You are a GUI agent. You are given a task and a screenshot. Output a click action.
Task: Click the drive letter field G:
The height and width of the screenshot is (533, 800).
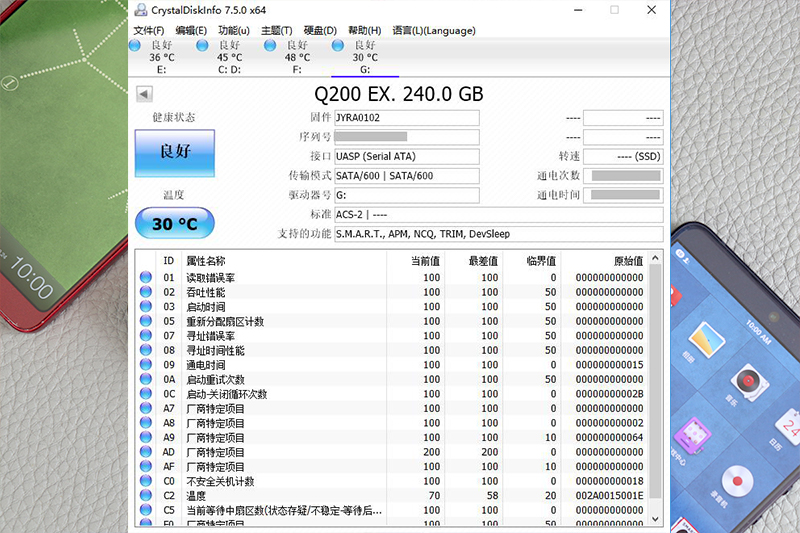pyautogui.click(x=407, y=195)
